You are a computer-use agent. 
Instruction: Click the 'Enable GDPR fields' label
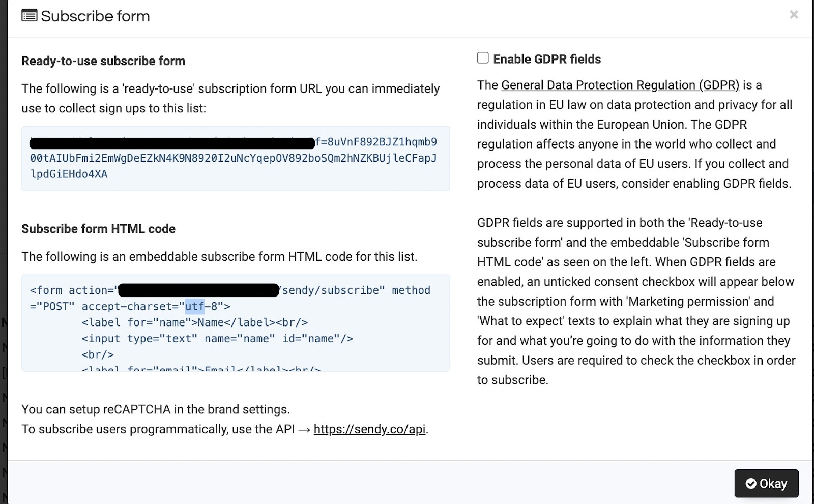pos(547,60)
